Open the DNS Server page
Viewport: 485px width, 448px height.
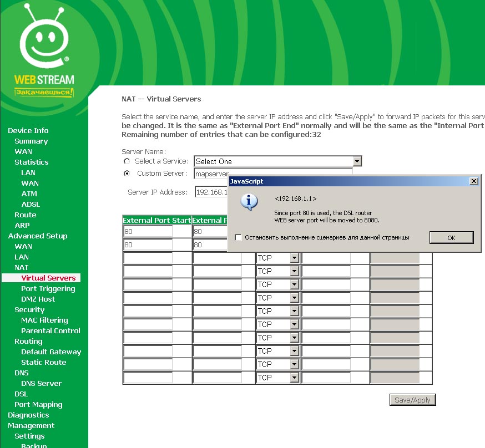(x=42, y=383)
